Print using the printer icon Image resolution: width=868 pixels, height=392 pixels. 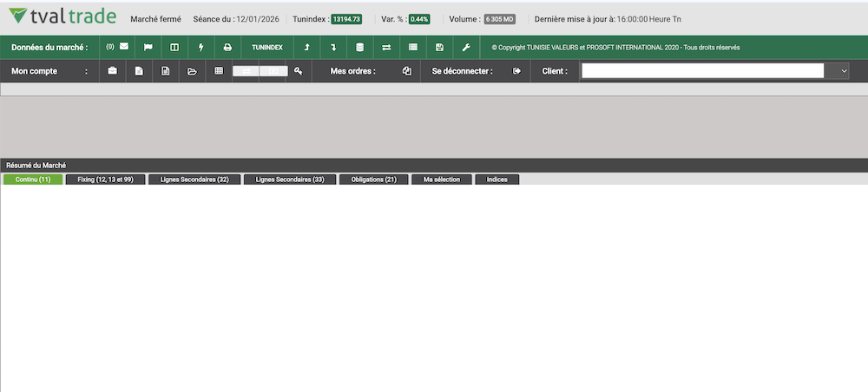[x=227, y=47]
